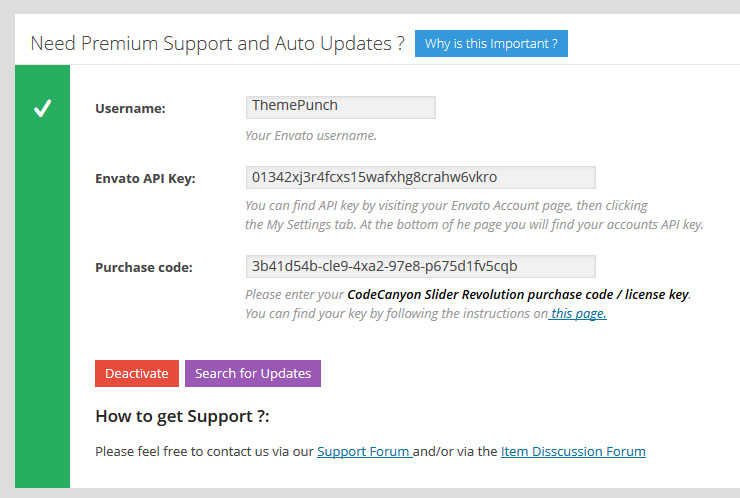Focus the Username field containing ThemePunch
Screen dimensions: 740x498
click(x=340, y=107)
